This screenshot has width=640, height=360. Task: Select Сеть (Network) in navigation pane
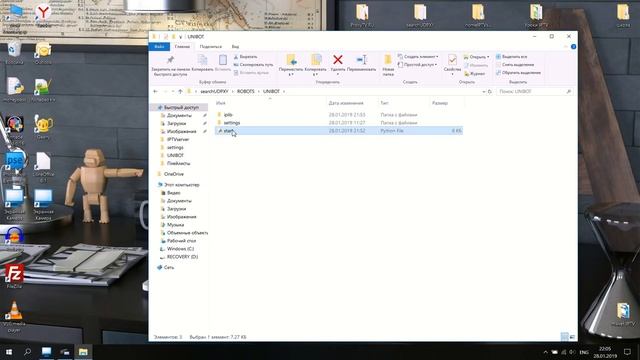[x=169, y=267]
